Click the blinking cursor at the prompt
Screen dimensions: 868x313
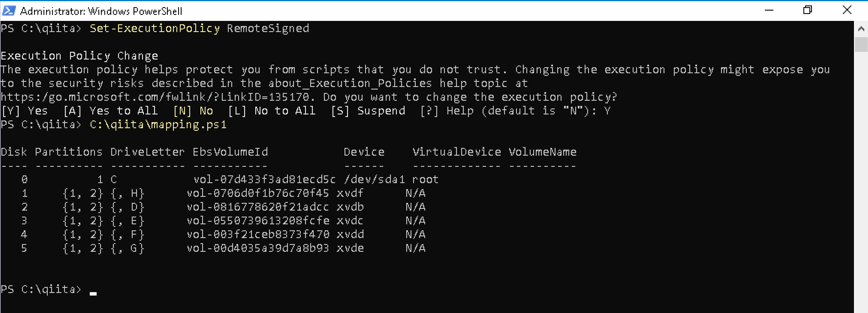point(93,293)
